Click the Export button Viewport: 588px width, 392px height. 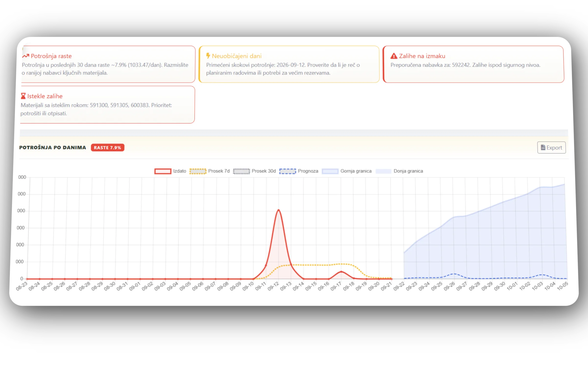(551, 147)
